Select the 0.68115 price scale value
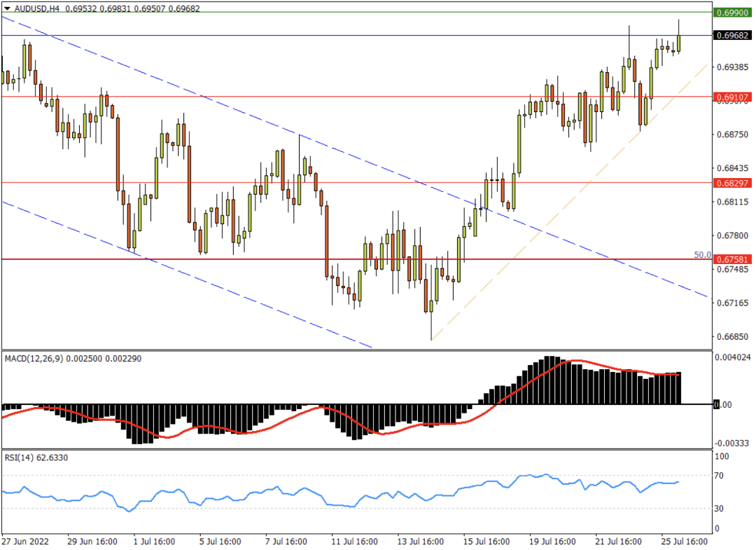This screenshot has width=756, height=550. point(733,202)
